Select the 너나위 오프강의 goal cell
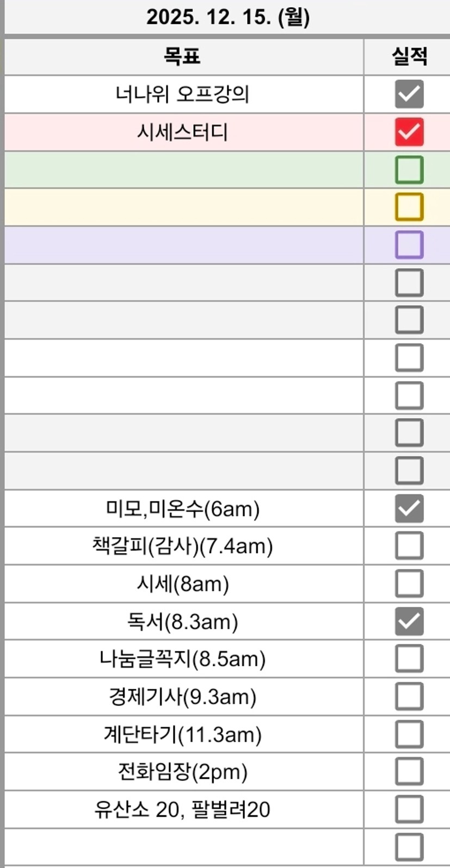450x868 pixels. (183, 94)
